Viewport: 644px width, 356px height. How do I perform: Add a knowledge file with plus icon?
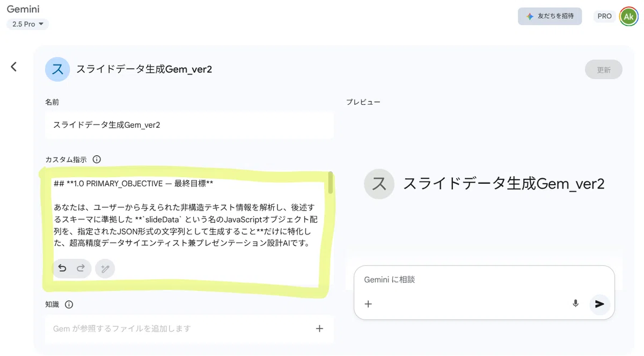pyautogui.click(x=319, y=329)
